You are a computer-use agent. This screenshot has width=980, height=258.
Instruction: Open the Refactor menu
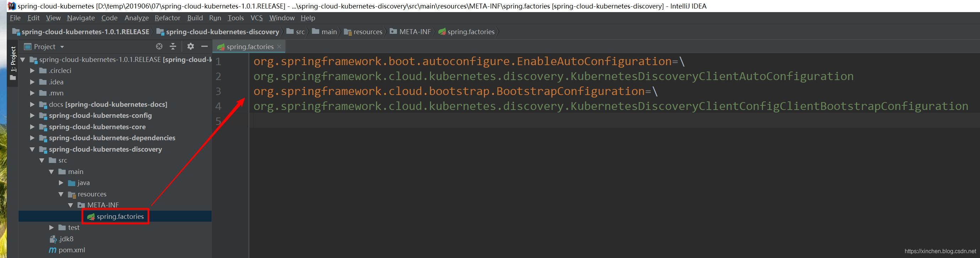point(167,18)
